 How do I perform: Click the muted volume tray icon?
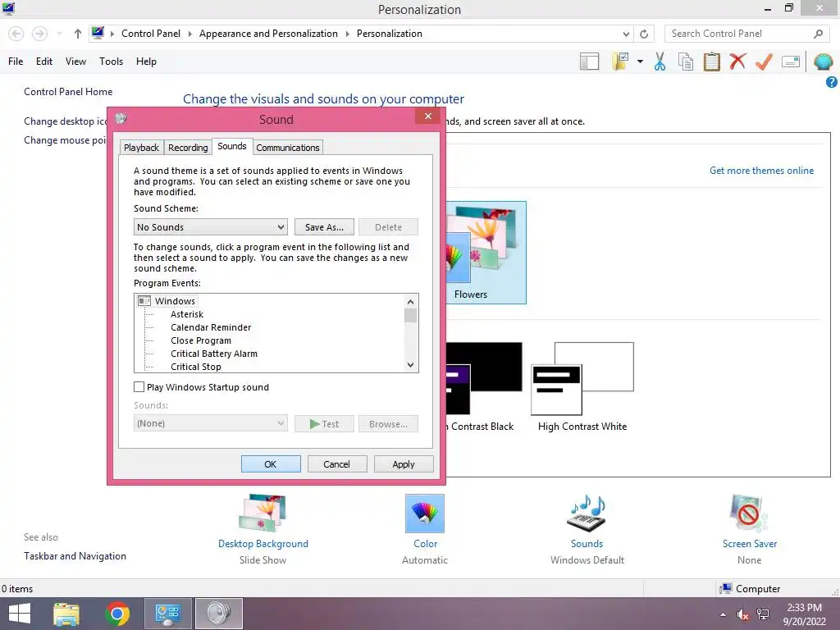point(742,614)
